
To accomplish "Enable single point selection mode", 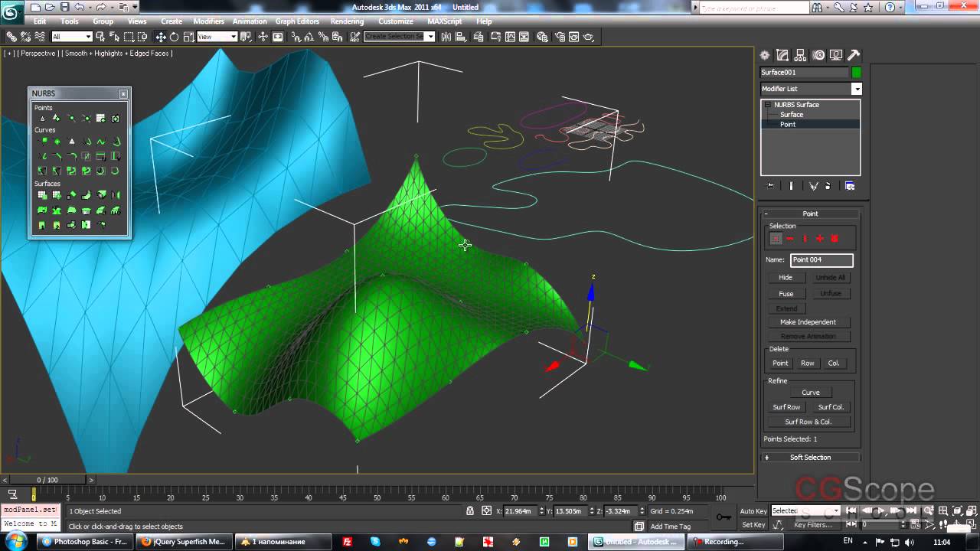I will click(776, 239).
